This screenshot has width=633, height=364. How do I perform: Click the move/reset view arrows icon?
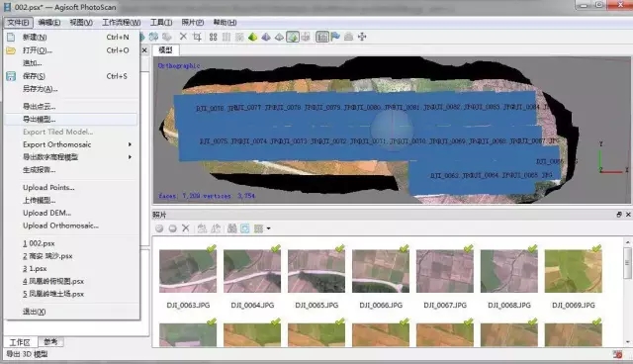pyautogui.click(x=362, y=37)
